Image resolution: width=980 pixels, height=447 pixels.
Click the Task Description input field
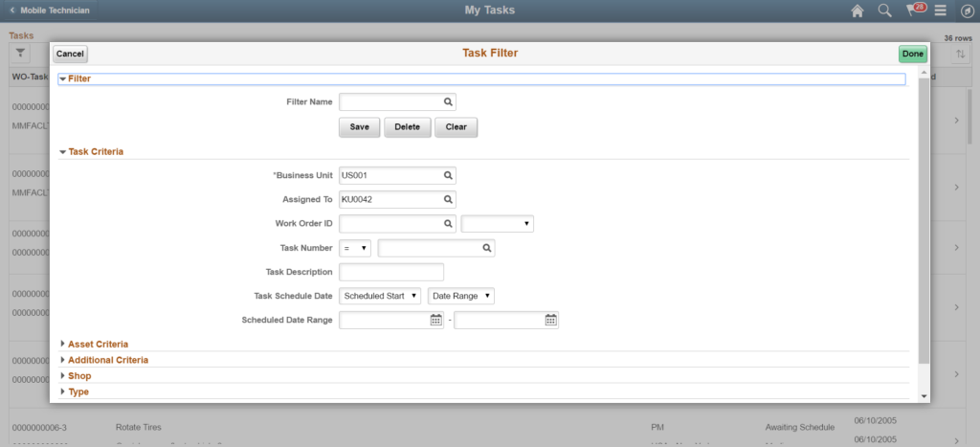pyautogui.click(x=391, y=273)
